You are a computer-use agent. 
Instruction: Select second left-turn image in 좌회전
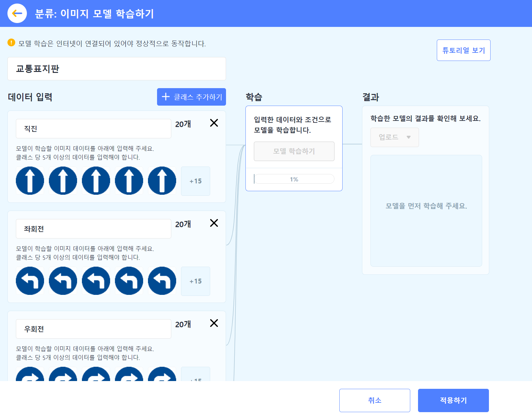coord(63,281)
